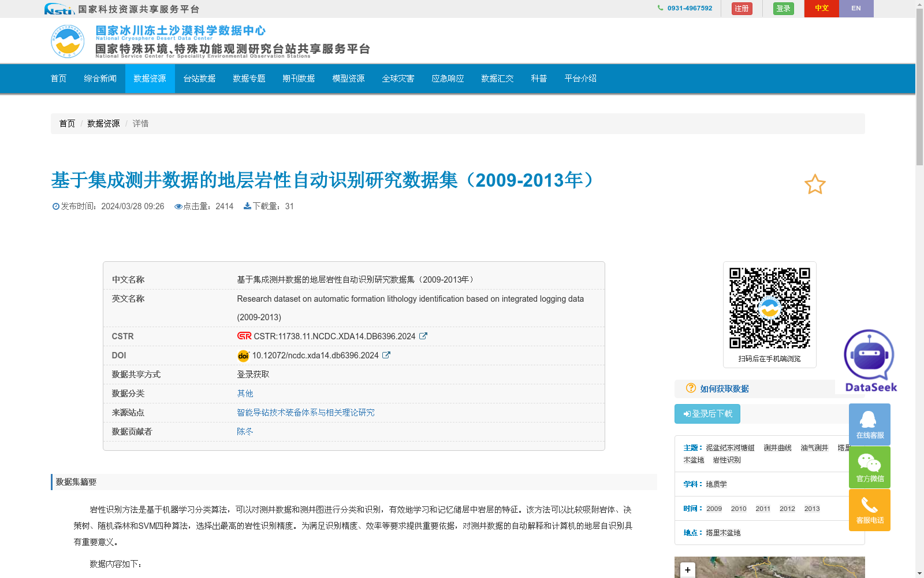Click the 2011 time tag
The height and width of the screenshot is (578, 924).
[x=763, y=509]
